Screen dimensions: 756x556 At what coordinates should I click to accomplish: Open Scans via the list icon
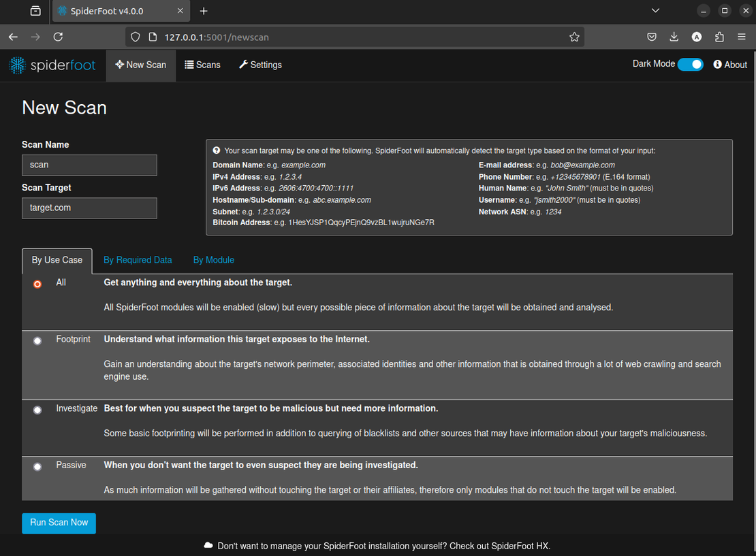click(x=189, y=65)
